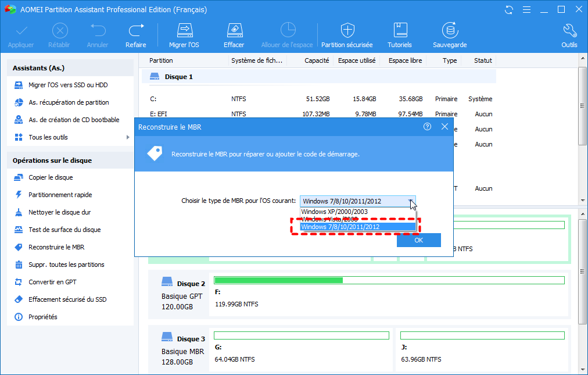Click the Refaire redo toolbar icon
588x375 pixels.
(x=136, y=31)
